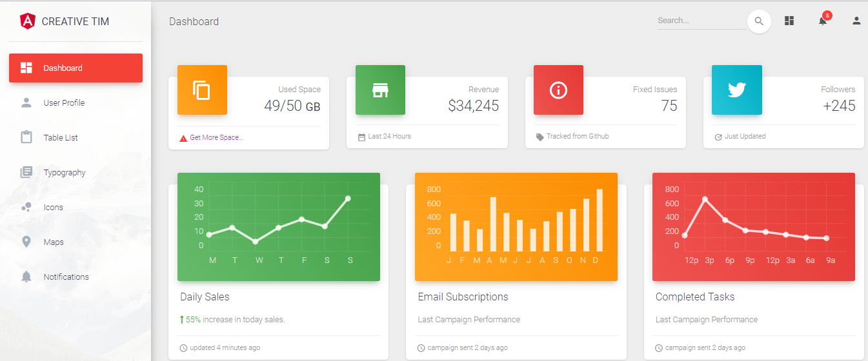868x361 pixels.
Task: Click clock icon under Email Subscriptions card
Action: 421,348
